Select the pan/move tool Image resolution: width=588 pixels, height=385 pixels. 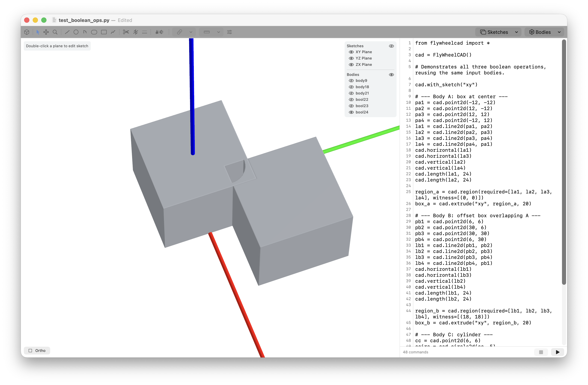coord(46,32)
